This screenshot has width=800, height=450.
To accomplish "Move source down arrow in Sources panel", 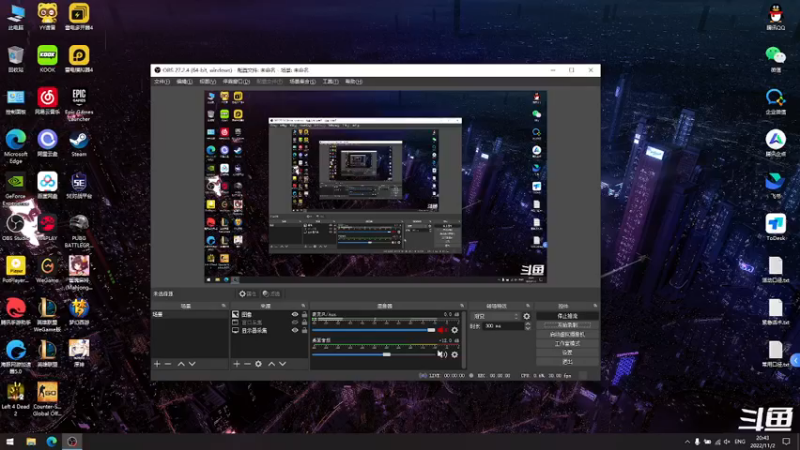I will coord(283,364).
